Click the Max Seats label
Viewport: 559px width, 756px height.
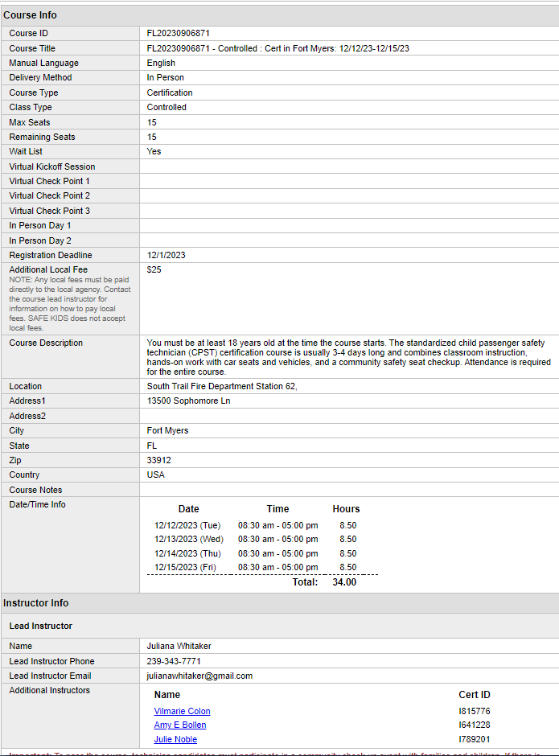[x=30, y=122]
